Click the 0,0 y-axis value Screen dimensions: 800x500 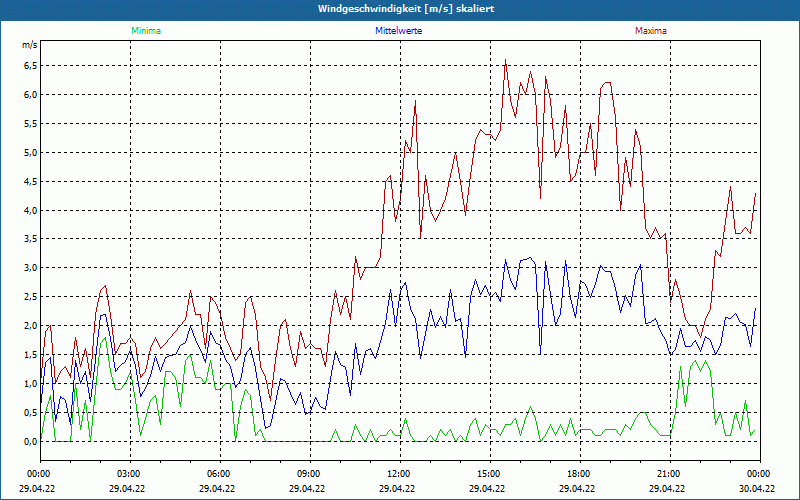[31, 441]
